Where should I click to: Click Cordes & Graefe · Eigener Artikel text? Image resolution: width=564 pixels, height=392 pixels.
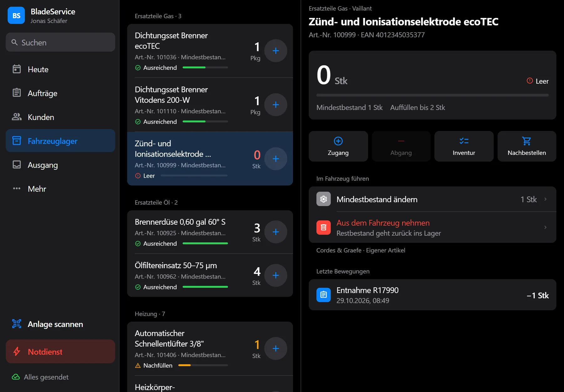click(x=361, y=250)
